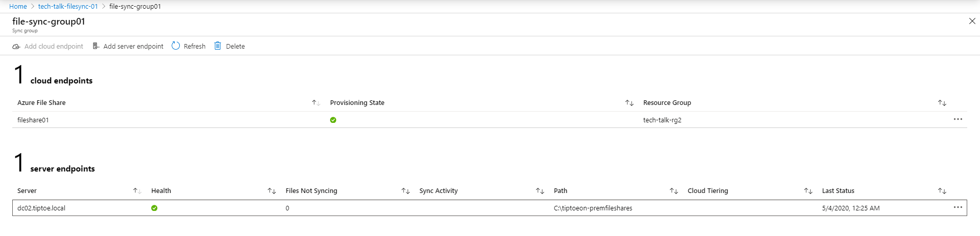Sort by Azure File Share column
The width and height of the screenshot is (980, 236).
[x=316, y=103]
